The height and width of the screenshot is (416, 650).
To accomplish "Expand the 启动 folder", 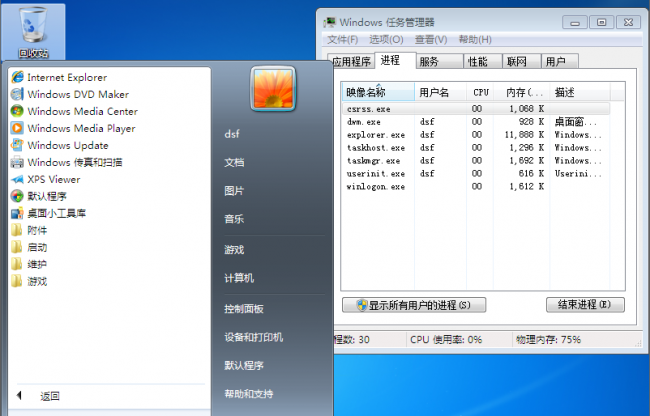I will (x=29, y=247).
